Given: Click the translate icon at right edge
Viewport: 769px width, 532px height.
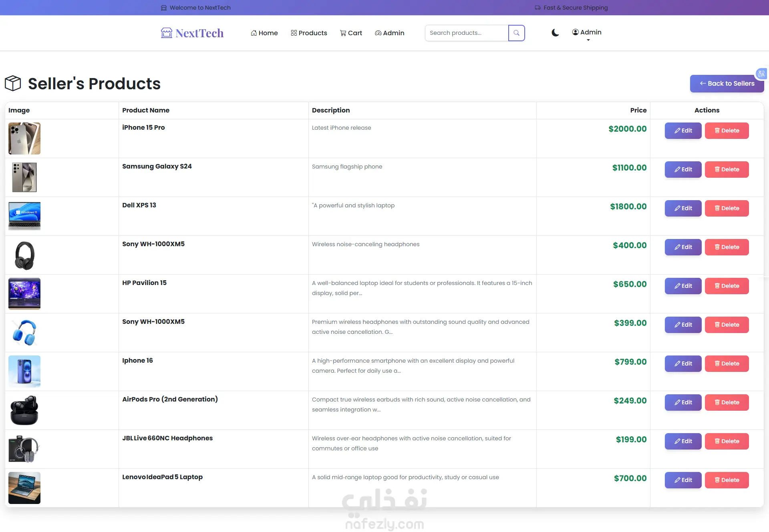Looking at the screenshot, I should pos(761,74).
